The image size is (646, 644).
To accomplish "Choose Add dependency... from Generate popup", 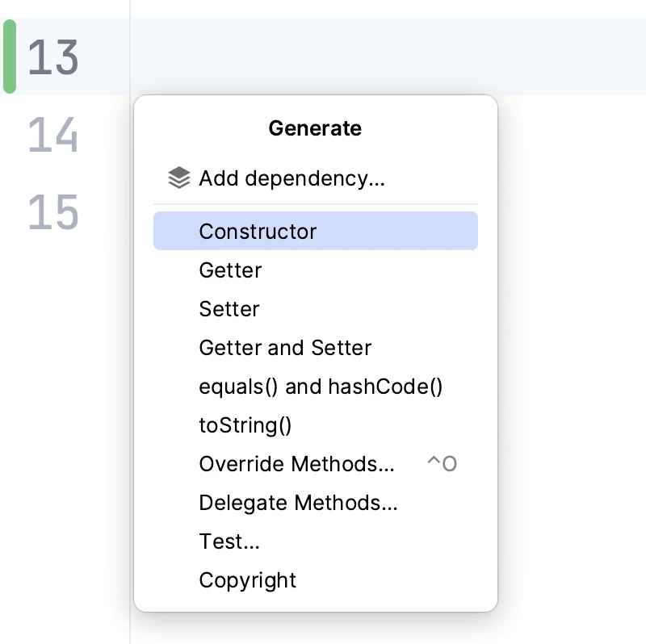I will coord(292,178).
